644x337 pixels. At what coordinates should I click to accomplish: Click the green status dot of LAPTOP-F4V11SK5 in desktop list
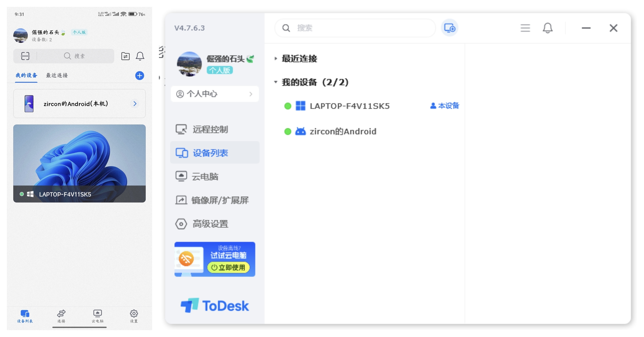(288, 106)
